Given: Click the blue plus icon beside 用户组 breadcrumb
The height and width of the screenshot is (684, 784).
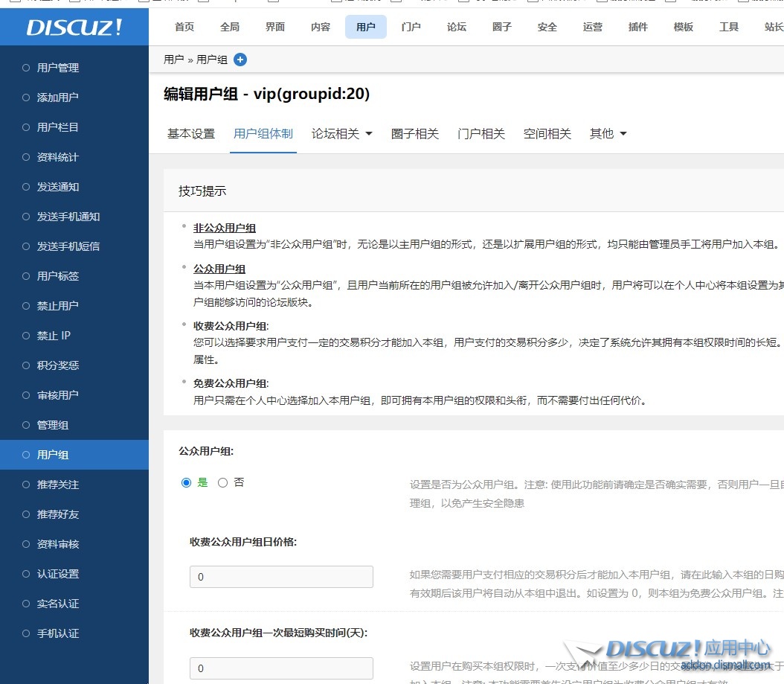Looking at the screenshot, I should click(x=240, y=60).
